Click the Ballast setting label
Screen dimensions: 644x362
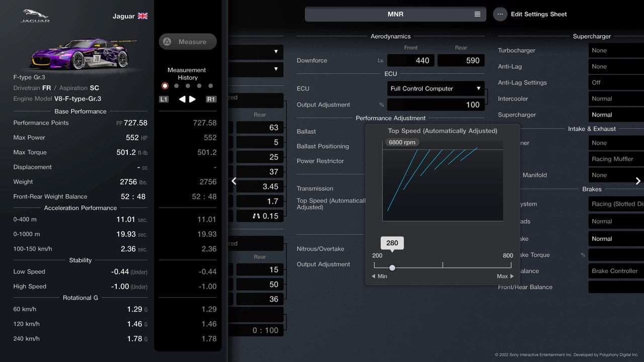(x=306, y=131)
